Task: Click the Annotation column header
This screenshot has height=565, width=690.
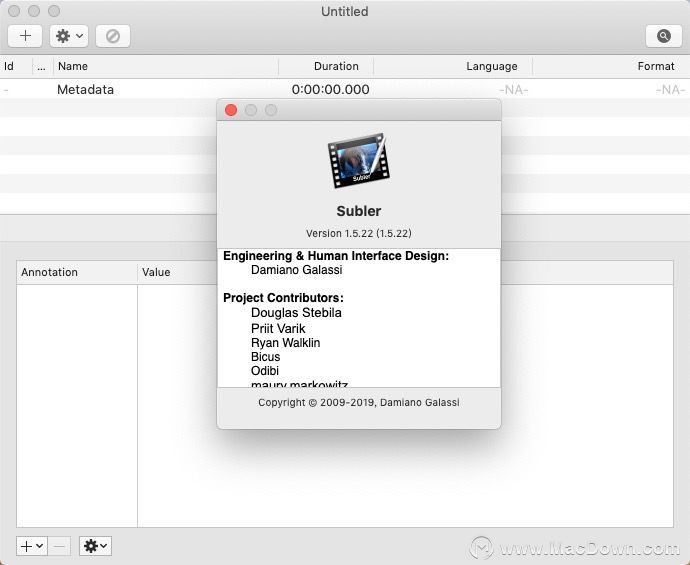Action: point(49,272)
